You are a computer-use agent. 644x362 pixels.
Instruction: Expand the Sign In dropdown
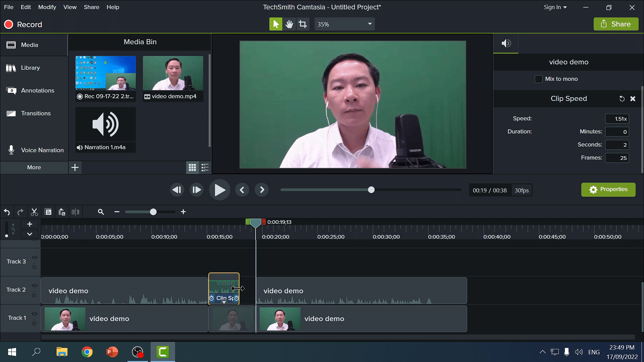555,7
